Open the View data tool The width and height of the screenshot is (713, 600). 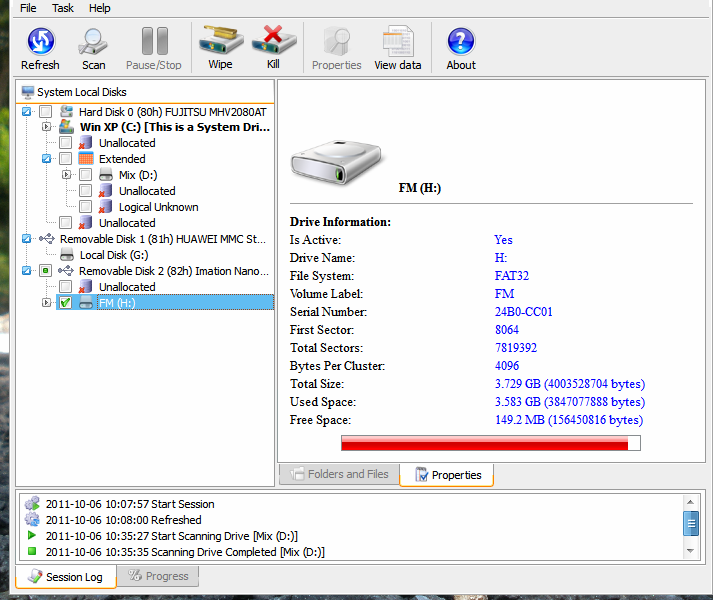tap(398, 41)
